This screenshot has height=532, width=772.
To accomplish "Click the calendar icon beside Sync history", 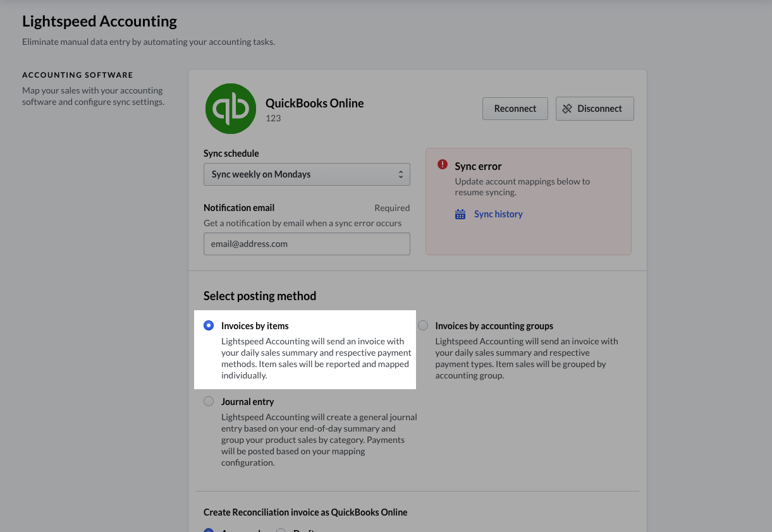I will 460,214.
